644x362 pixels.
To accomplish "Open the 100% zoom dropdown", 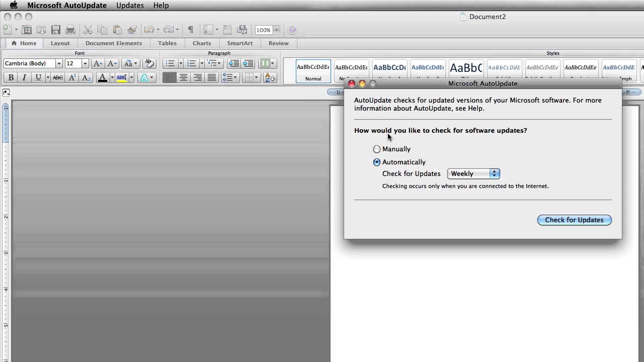I will pyautogui.click(x=276, y=30).
